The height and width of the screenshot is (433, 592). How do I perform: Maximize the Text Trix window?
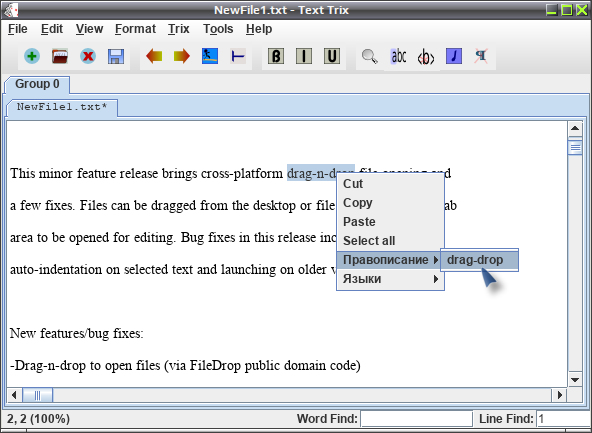click(567, 10)
